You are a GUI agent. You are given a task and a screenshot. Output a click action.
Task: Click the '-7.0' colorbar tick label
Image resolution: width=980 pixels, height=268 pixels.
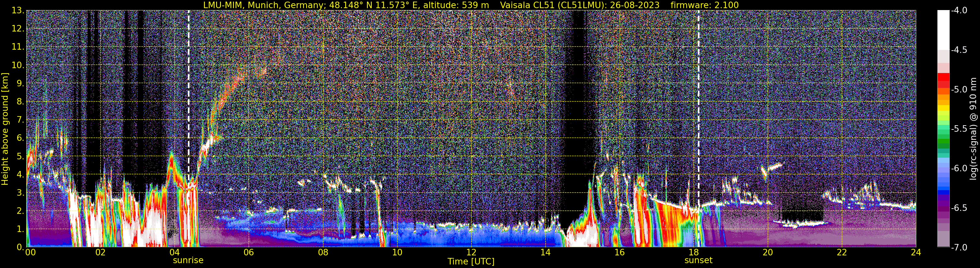[x=959, y=248]
